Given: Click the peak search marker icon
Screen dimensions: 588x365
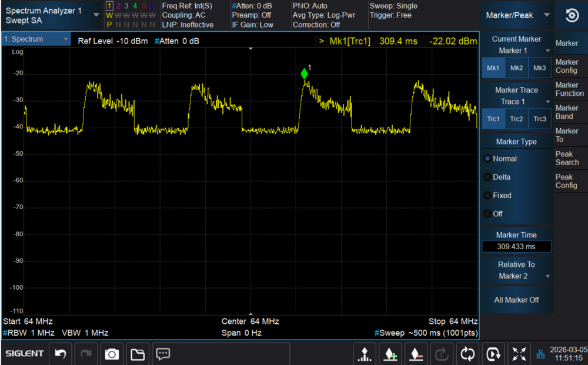Looking at the screenshot, I should (365, 354).
